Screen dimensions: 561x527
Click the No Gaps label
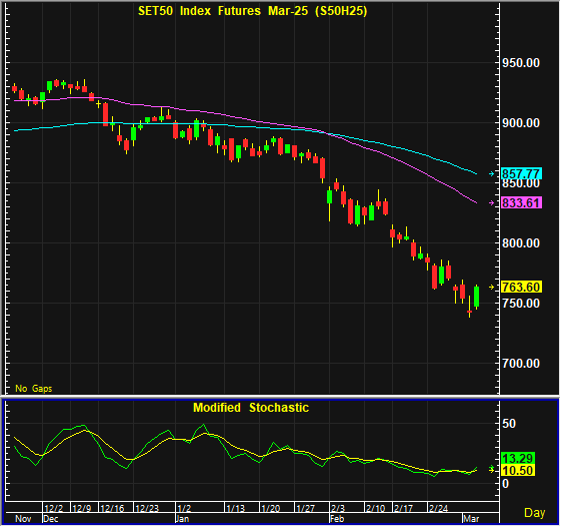pyautogui.click(x=34, y=389)
